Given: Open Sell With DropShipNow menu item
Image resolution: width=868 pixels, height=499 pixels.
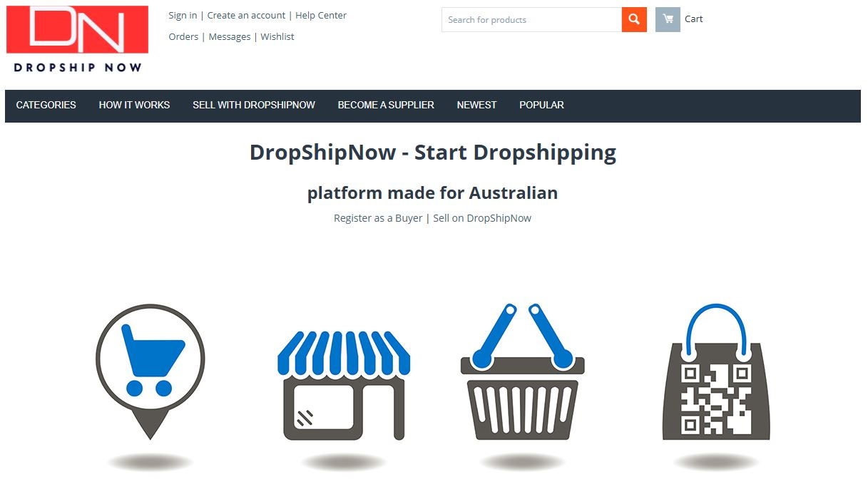Looking at the screenshot, I should (x=254, y=105).
